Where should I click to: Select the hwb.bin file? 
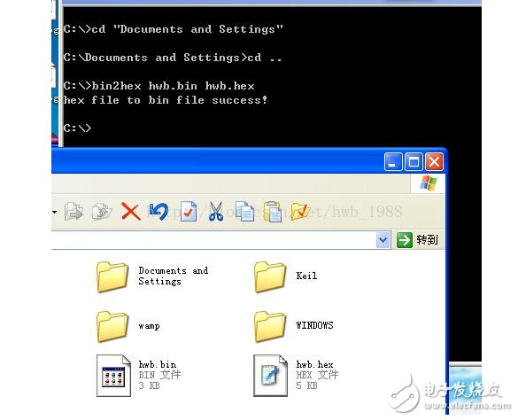coord(138,376)
